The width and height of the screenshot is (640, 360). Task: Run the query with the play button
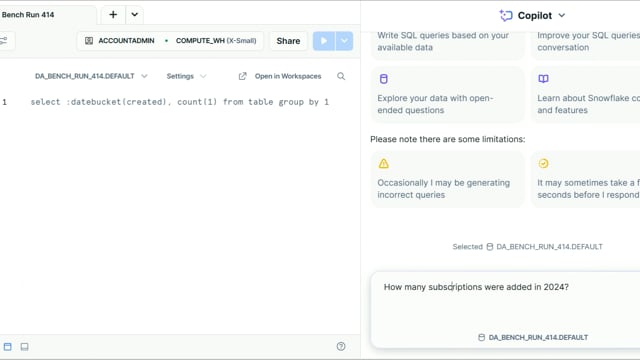324,41
